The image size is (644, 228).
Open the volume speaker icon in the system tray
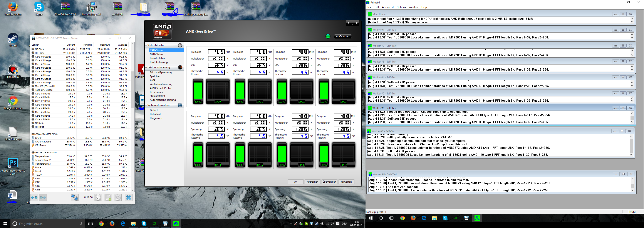tap(332, 224)
